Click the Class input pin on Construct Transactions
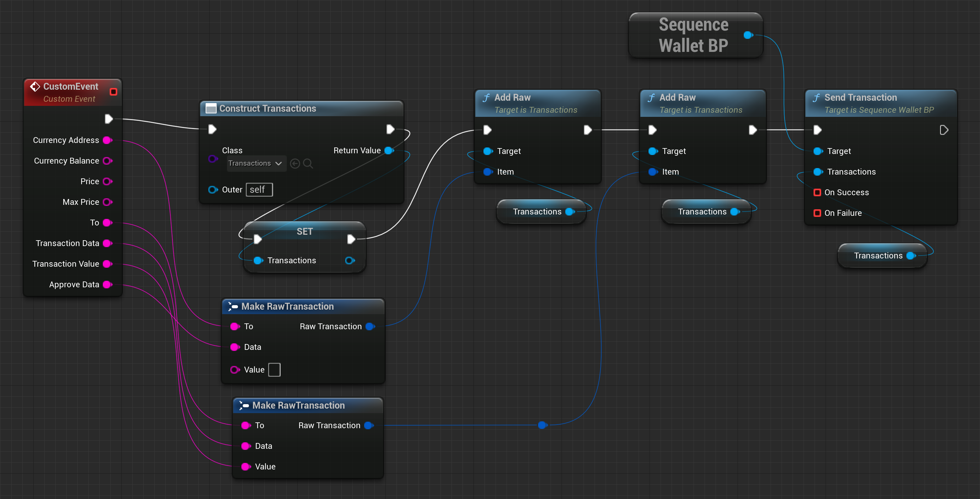Image resolution: width=980 pixels, height=499 pixels. tap(212, 158)
